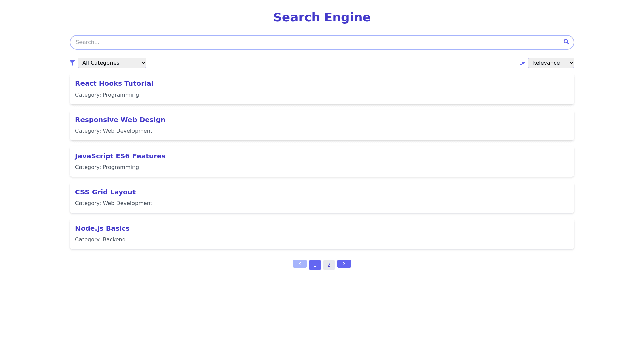Click the Search Engine page title

tap(322, 17)
